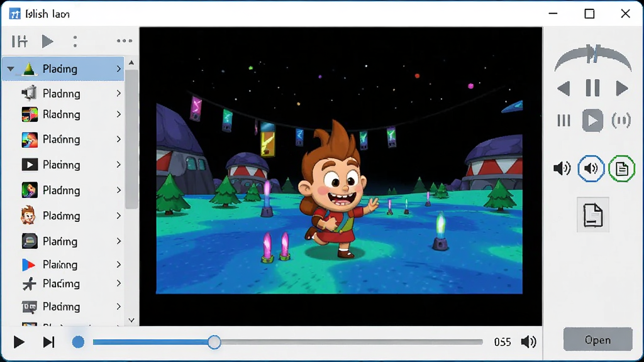This screenshot has width=644, height=362.
Task: Click the previous triangle in the right panel
Action: pyautogui.click(x=563, y=88)
